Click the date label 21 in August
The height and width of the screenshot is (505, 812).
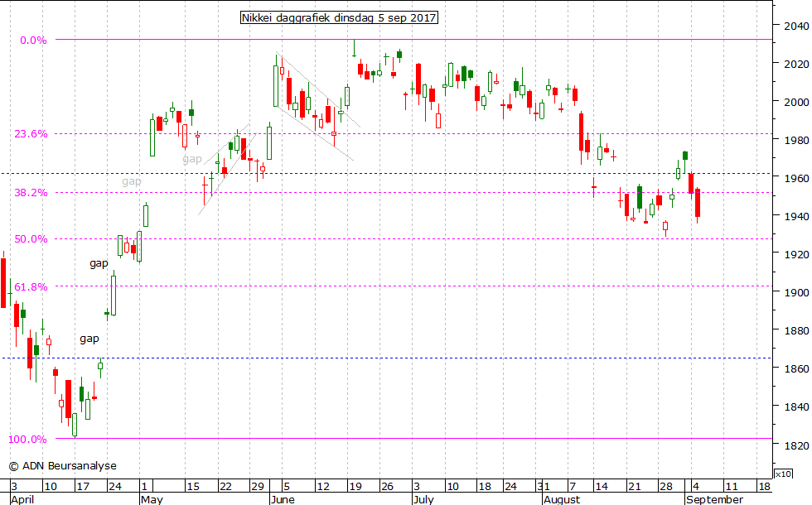click(x=635, y=487)
